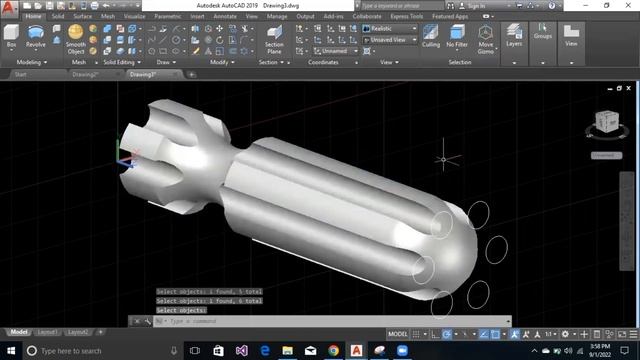
Task: Switch to the Layout1 tab
Action: pyautogui.click(x=47, y=332)
